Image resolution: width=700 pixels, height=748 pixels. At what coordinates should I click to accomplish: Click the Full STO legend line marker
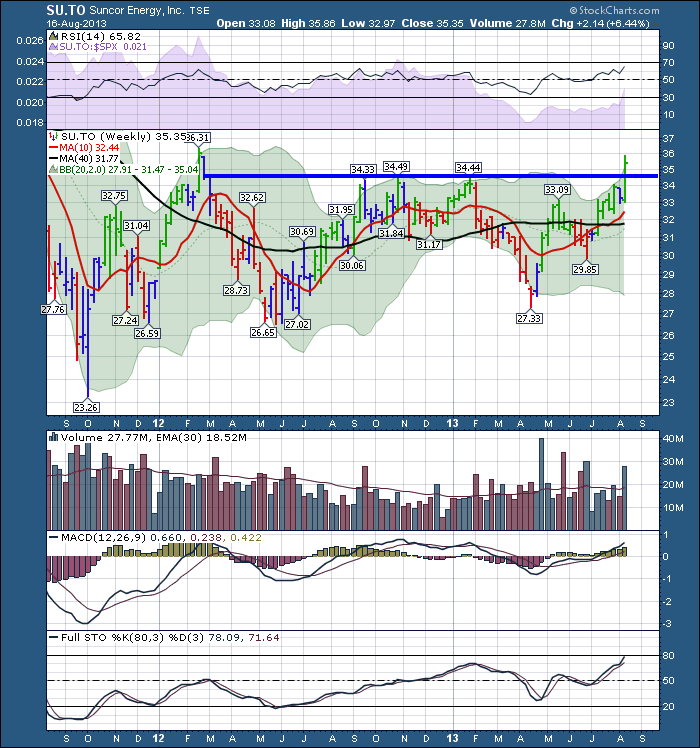(x=54, y=638)
